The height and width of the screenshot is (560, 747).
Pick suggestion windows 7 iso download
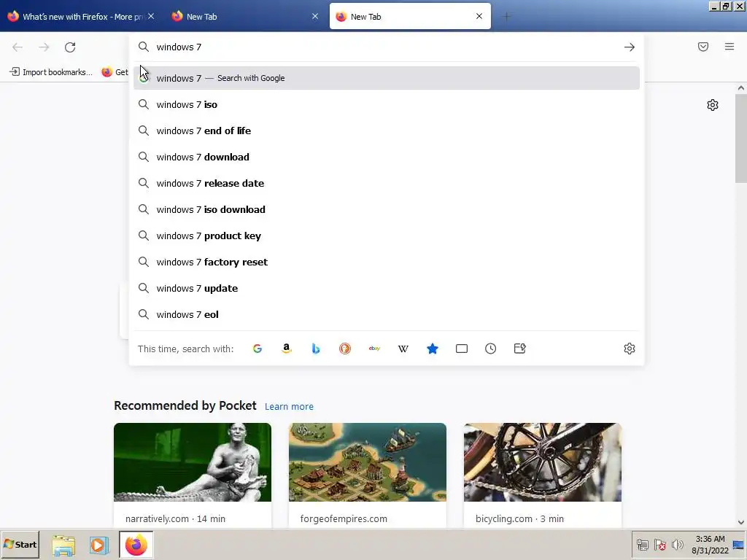click(387, 209)
